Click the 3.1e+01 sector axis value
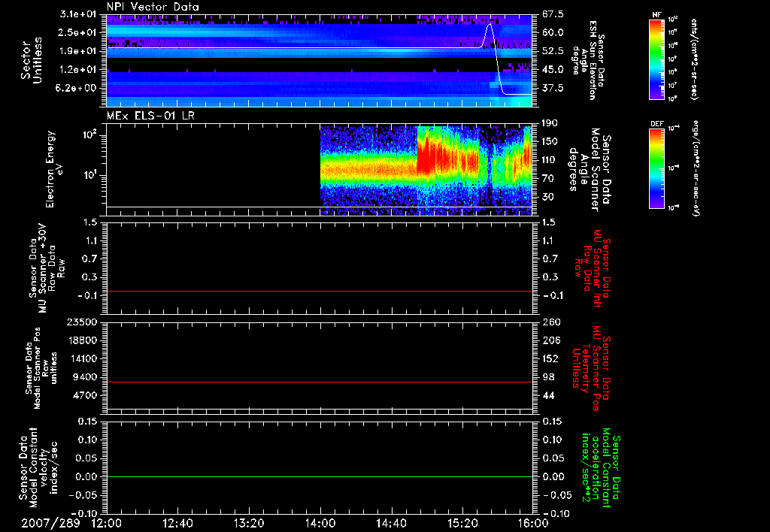This screenshot has height=532, width=770. (x=78, y=14)
